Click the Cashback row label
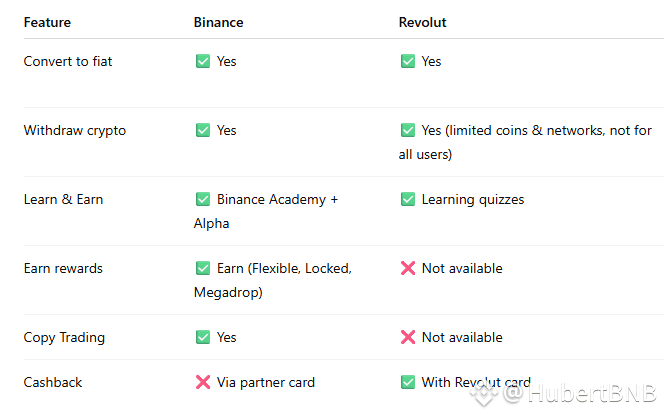Screen dimensions: 665x418 pyautogui.click(x=53, y=383)
